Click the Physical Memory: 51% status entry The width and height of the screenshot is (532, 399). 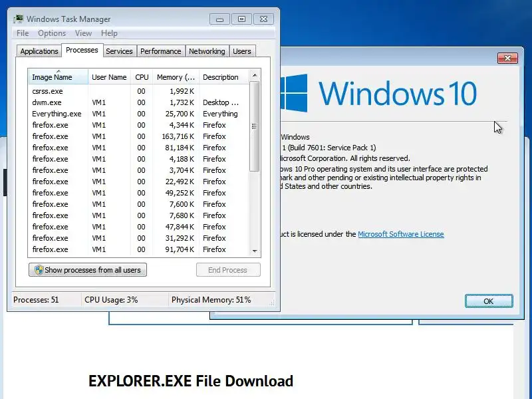point(211,300)
